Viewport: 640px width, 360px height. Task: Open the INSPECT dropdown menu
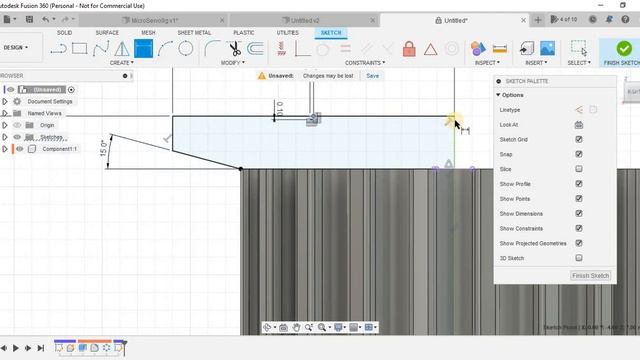[487, 63]
